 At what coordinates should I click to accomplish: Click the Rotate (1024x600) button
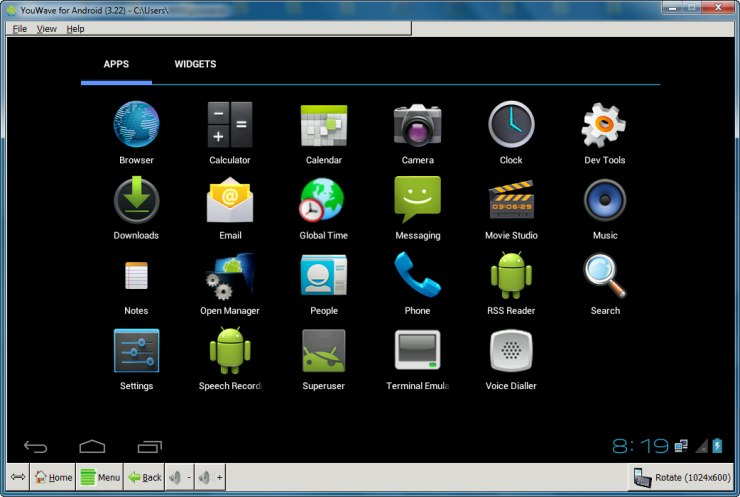(x=682, y=477)
